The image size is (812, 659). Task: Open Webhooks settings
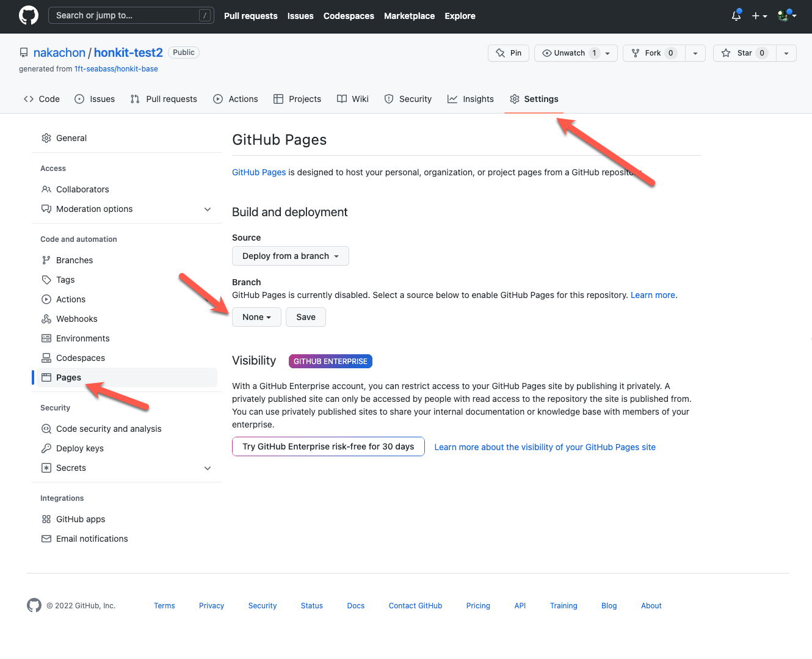coord(127,319)
